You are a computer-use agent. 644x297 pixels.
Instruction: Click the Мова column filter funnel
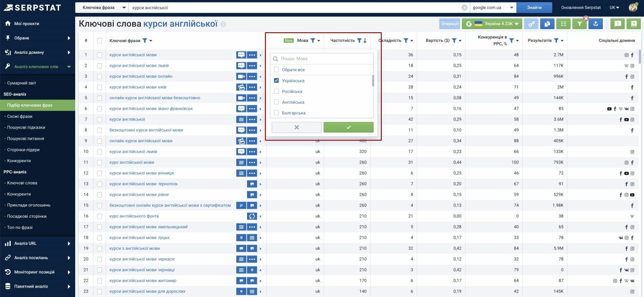313,41
